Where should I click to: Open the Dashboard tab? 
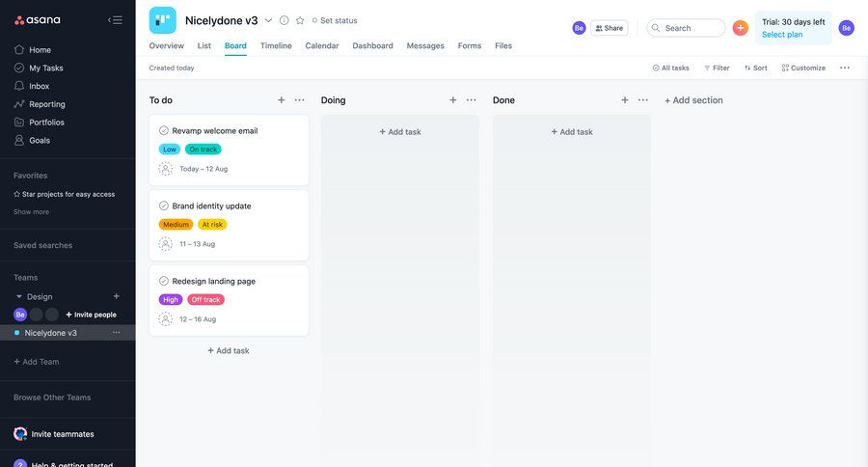tap(372, 45)
